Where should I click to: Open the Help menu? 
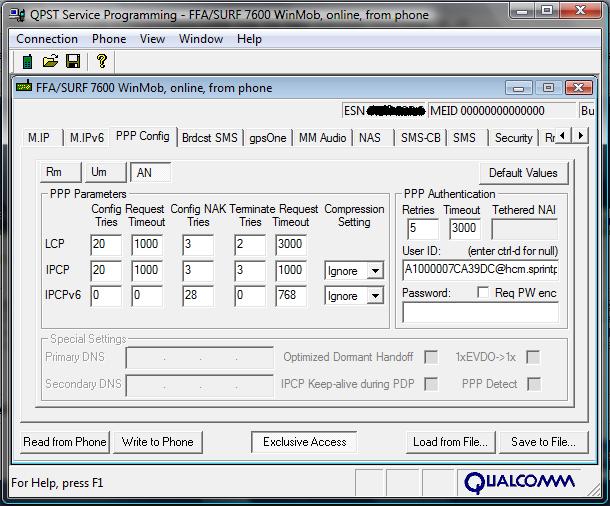coord(249,39)
